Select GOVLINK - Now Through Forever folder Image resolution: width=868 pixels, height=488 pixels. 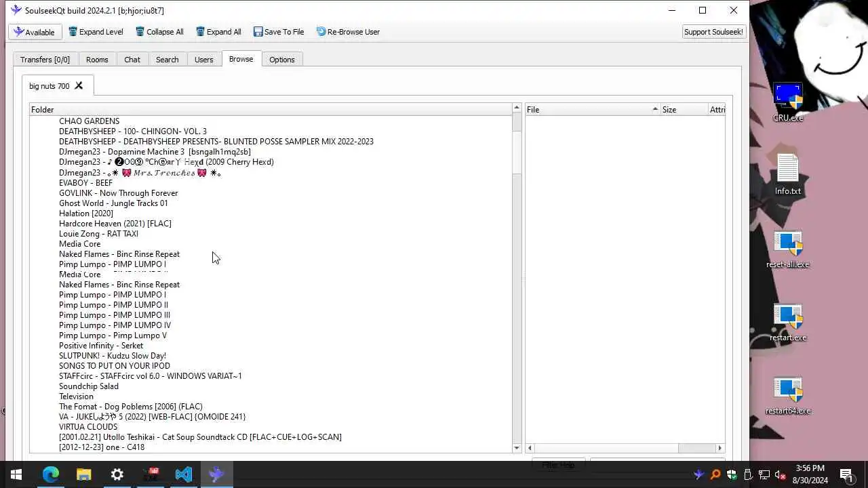coord(118,192)
